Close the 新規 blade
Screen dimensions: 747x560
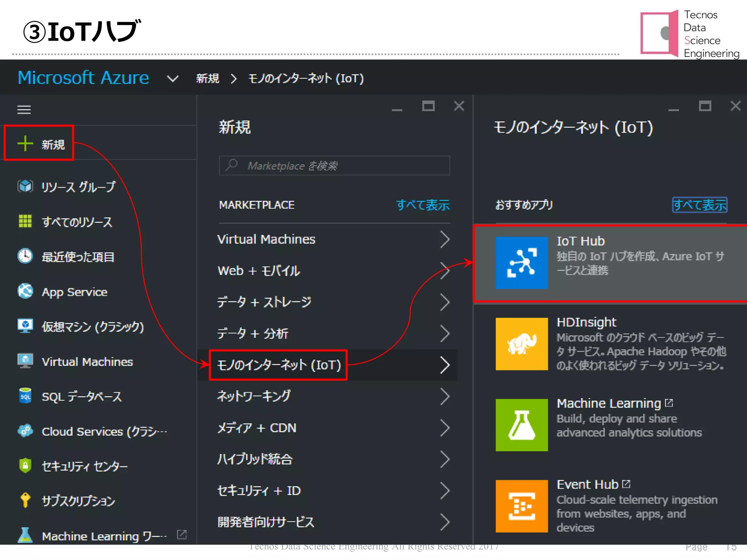click(x=459, y=106)
